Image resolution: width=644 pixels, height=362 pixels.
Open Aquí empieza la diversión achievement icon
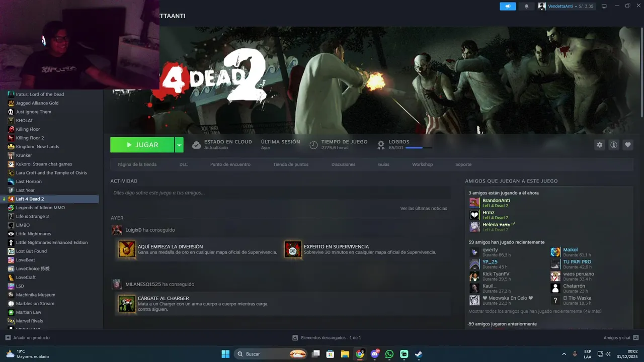pyautogui.click(x=127, y=249)
